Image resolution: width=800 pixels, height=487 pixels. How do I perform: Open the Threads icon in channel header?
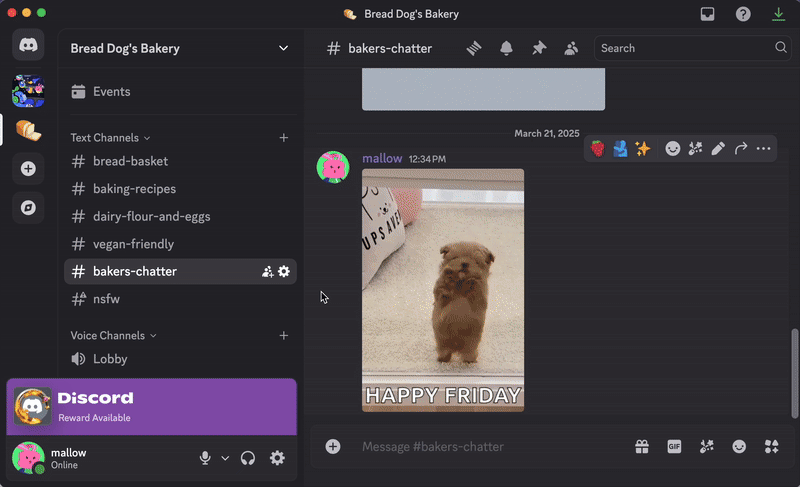click(474, 48)
